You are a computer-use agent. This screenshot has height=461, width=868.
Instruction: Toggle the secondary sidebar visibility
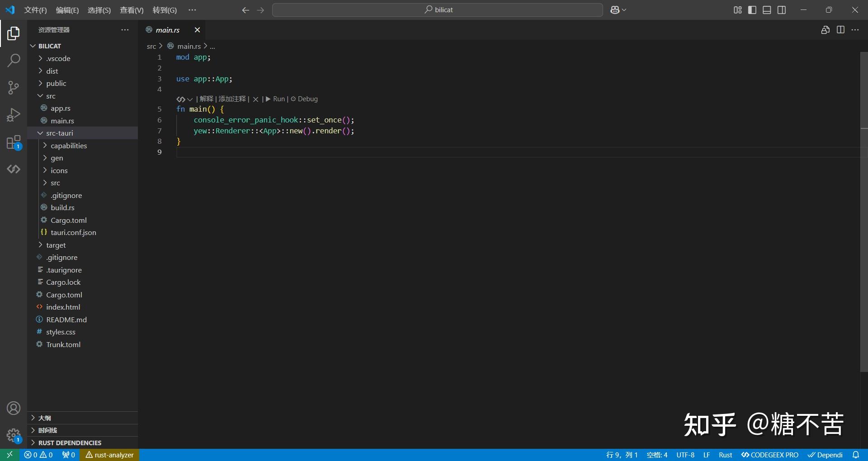782,10
